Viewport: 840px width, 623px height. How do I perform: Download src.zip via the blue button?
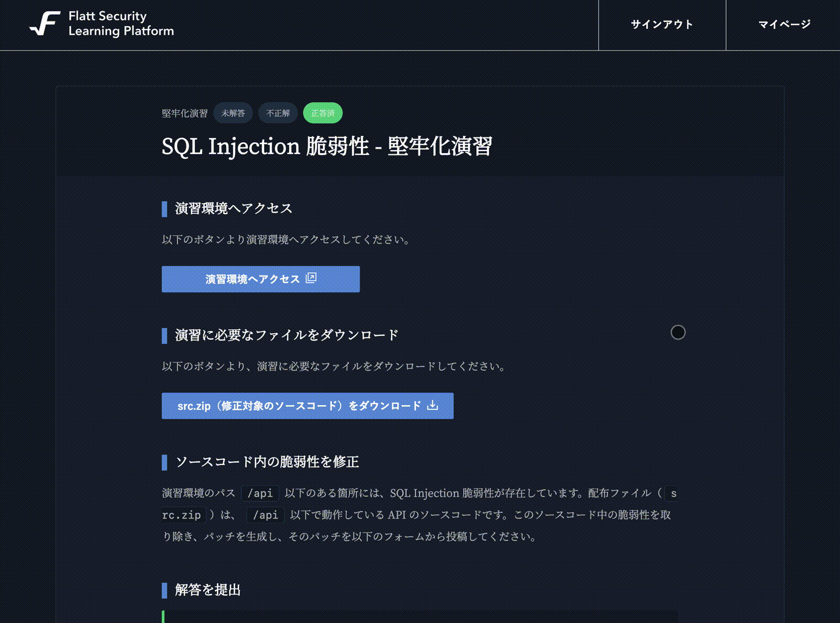[x=299, y=406]
